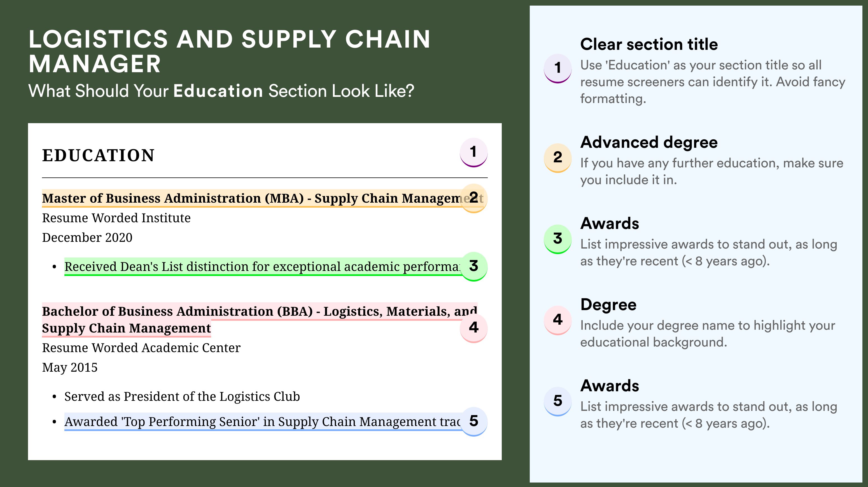Click the 'Degree' tip heading
This screenshot has height=487, width=868.
(608, 305)
